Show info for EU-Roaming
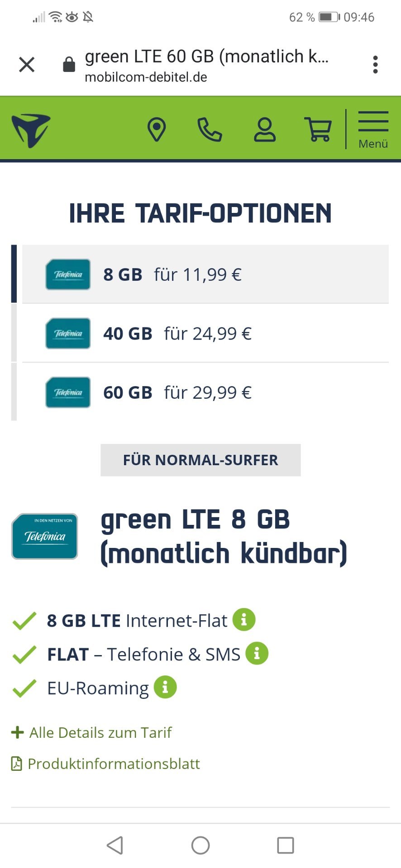The width and height of the screenshot is (401, 868). coord(165,687)
